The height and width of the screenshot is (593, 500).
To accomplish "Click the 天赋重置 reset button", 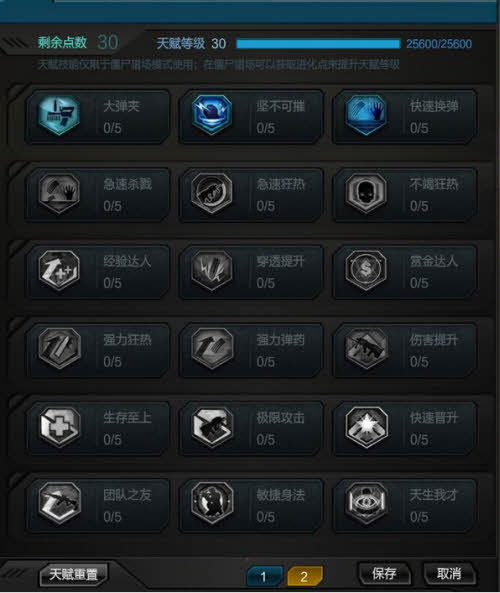I will point(74,574).
